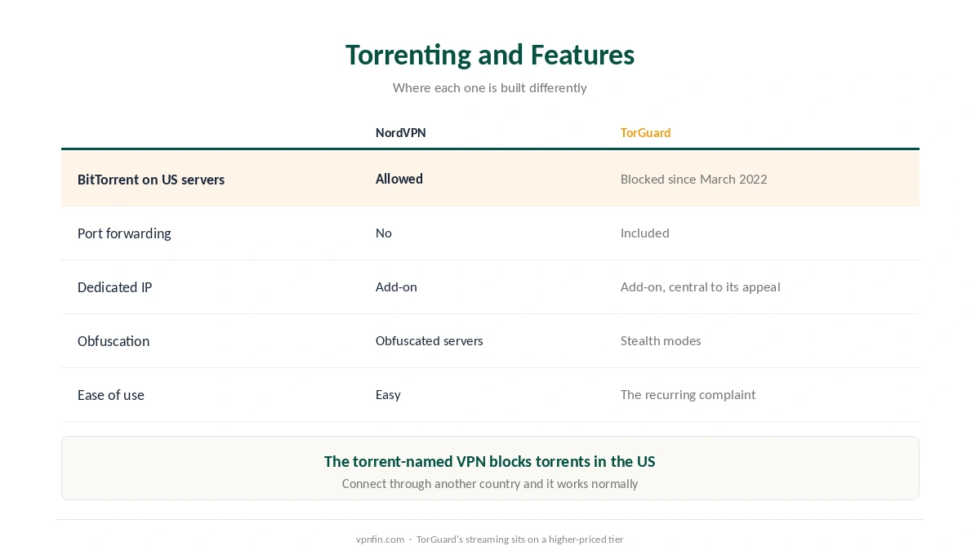Select the 'Ease of use' row label
980x555 pixels.
(x=111, y=395)
